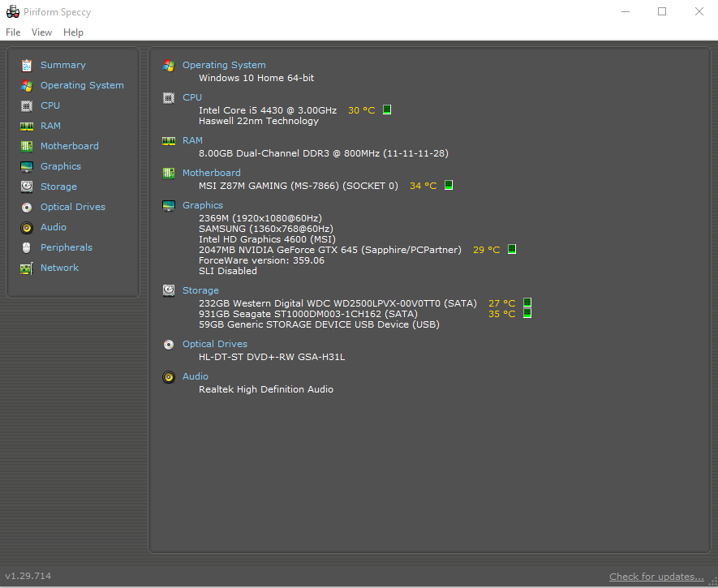Click the monitor icon beside Graphics heading
Viewport: 718px width, 588px height.
[x=169, y=206]
